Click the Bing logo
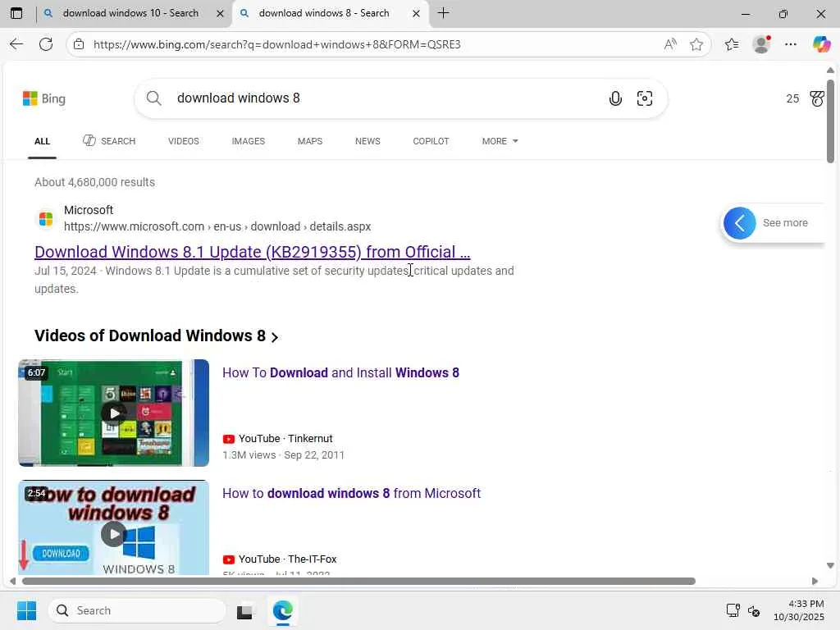 click(44, 98)
